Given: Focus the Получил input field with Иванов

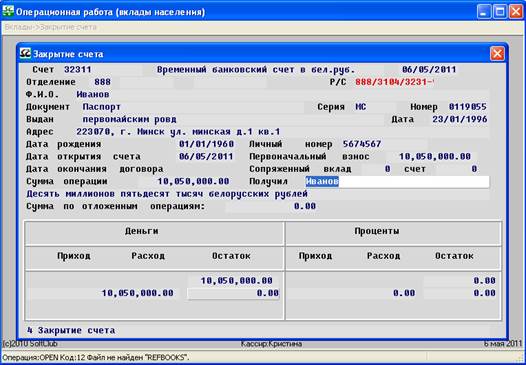Looking at the screenshot, I should (397, 182).
